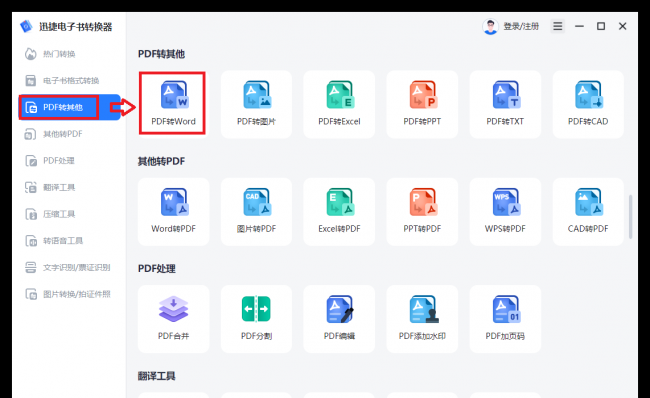The height and width of the screenshot is (398, 650).
Task: Choose the PPT转PDF tool
Action: coord(422,211)
